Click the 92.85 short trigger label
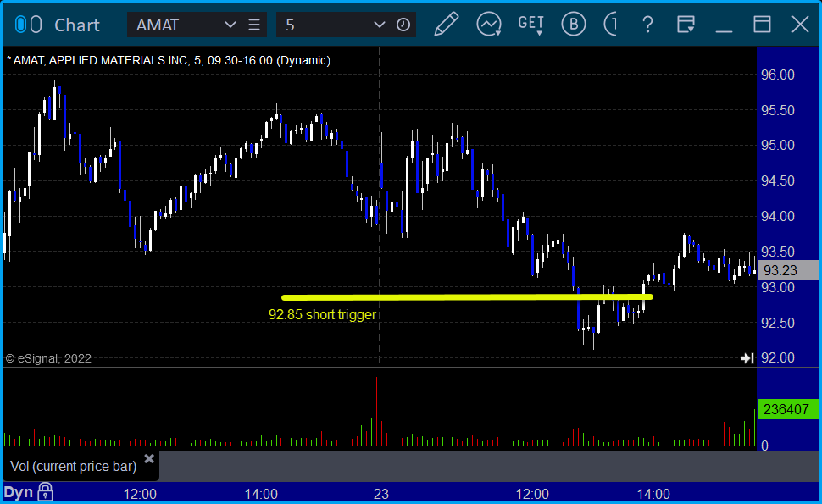 (x=322, y=314)
